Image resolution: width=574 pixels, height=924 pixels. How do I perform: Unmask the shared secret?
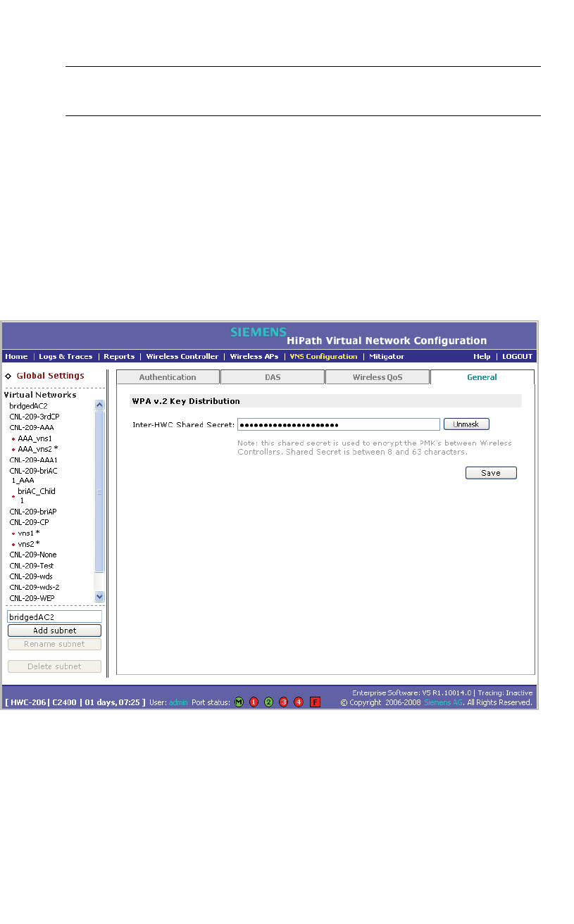[466, 424]
